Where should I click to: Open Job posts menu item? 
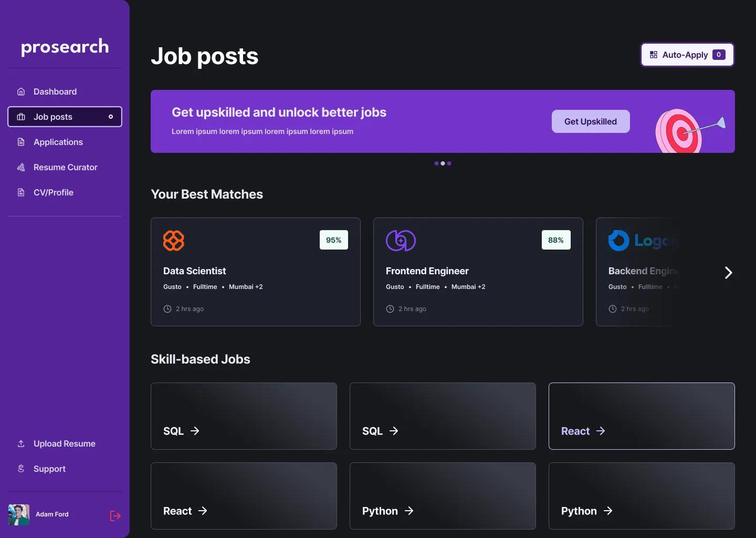tap(65, 117)
